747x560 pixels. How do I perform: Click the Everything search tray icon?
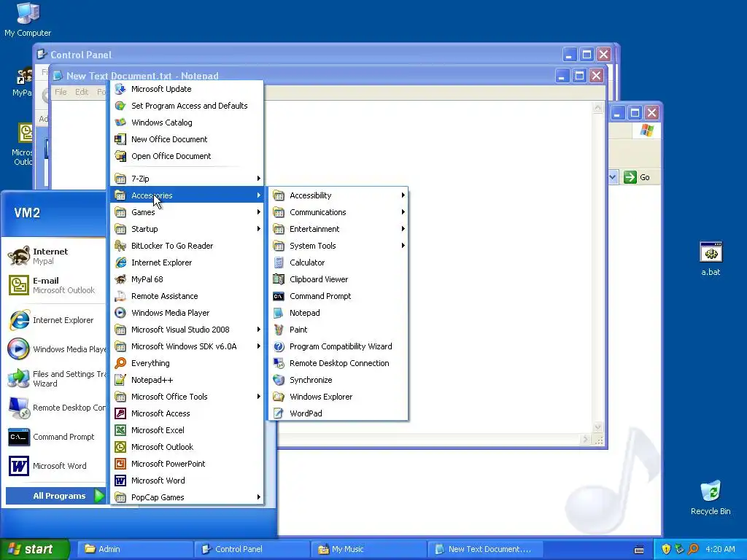pyautogui.click(x=694, y=549)
